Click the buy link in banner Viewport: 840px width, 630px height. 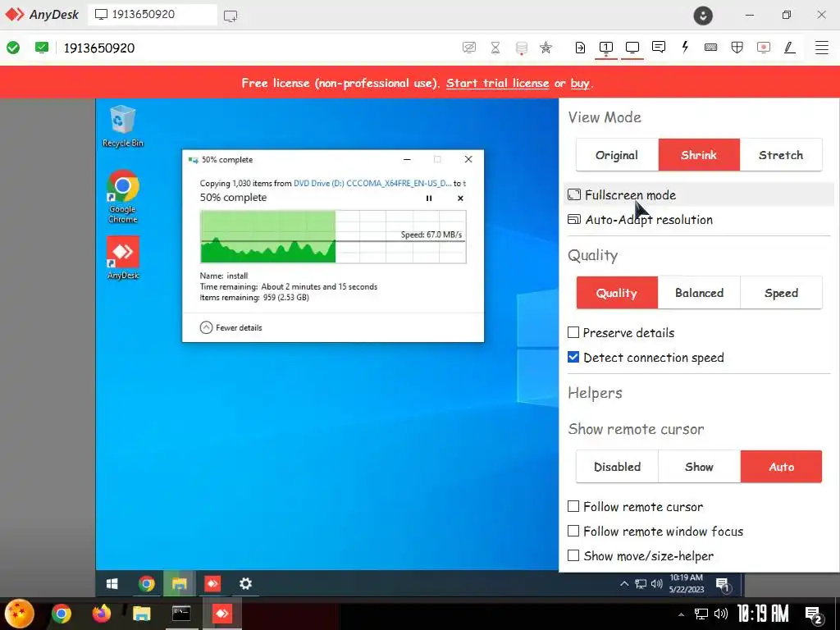point(580,83)
